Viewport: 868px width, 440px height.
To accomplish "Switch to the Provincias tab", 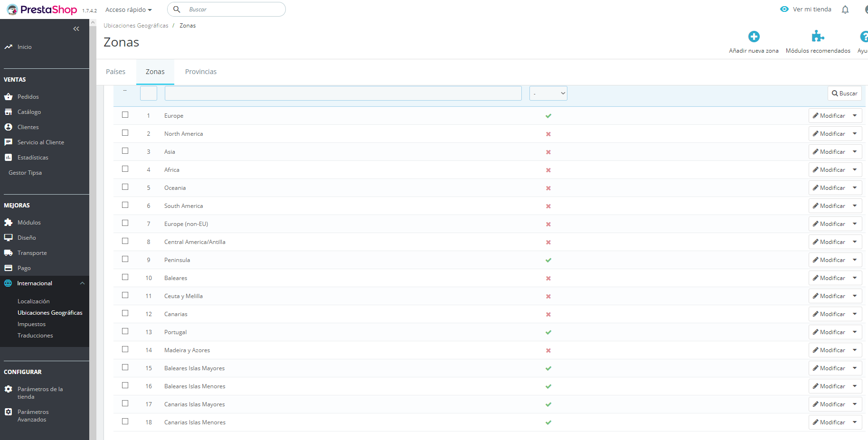I will pos(201,72).
